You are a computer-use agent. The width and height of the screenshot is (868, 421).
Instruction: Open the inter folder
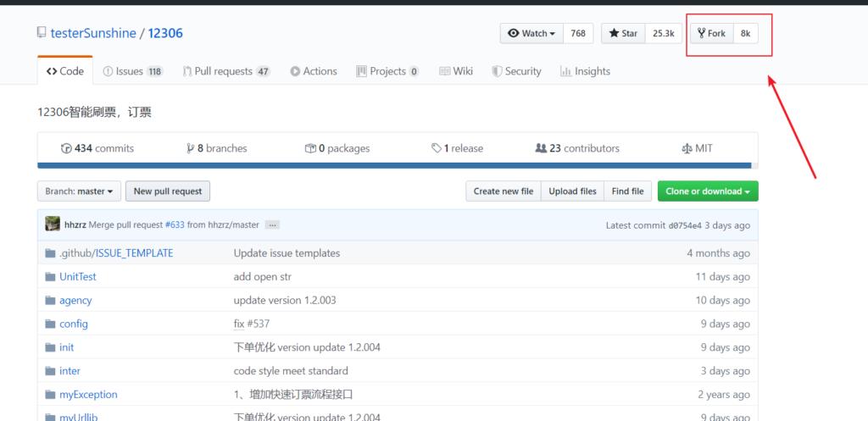pos(70,371)
